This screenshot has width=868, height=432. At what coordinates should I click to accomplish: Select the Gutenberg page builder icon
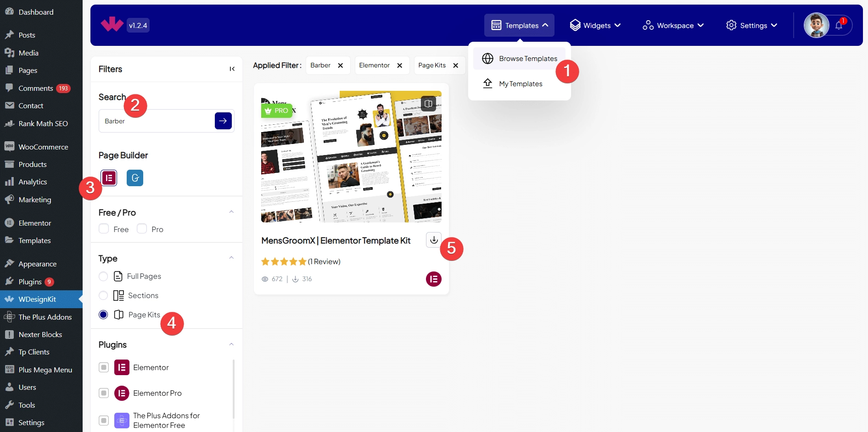point(135,178)
